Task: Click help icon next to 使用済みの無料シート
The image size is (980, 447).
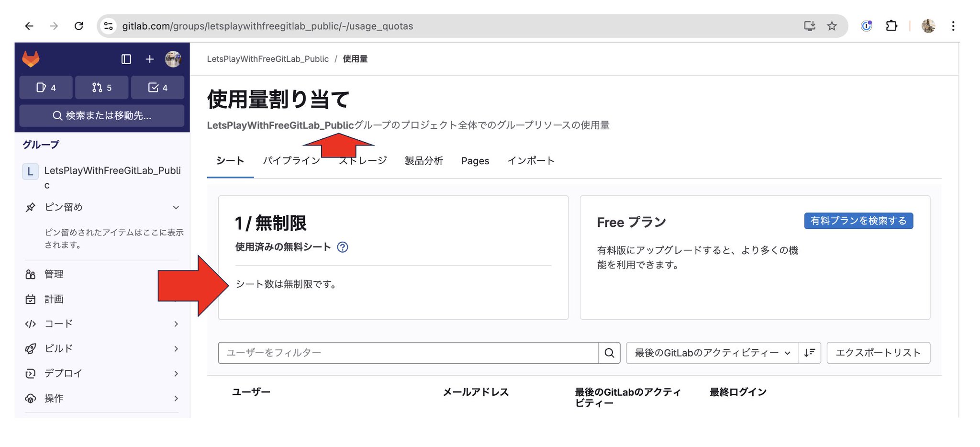Action: [x=343, y=247]
